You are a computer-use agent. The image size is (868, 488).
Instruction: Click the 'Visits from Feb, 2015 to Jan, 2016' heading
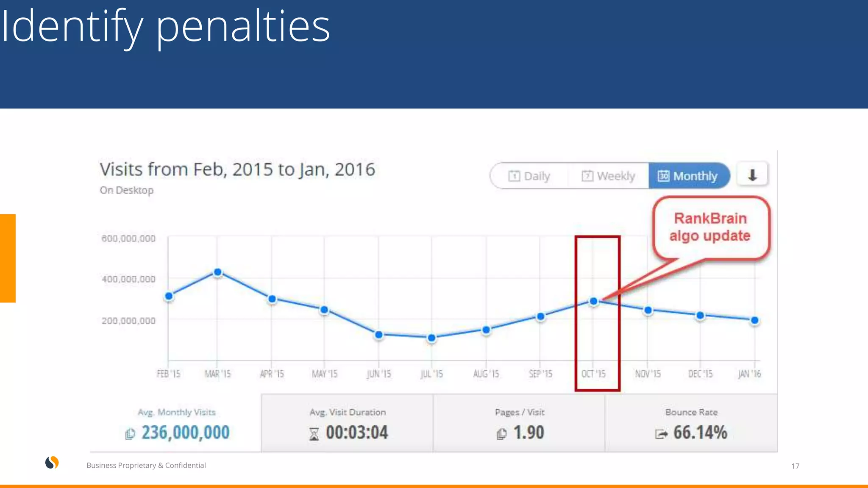click(x=237, y=169)
